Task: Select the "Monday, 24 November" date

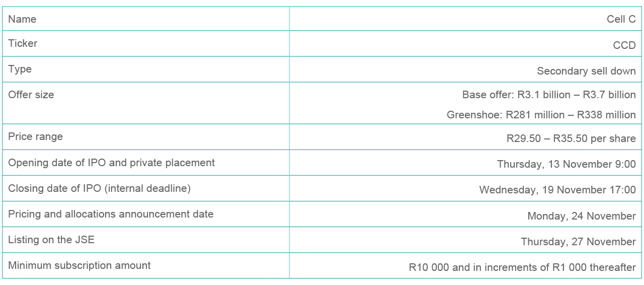Action: [582, 216]
